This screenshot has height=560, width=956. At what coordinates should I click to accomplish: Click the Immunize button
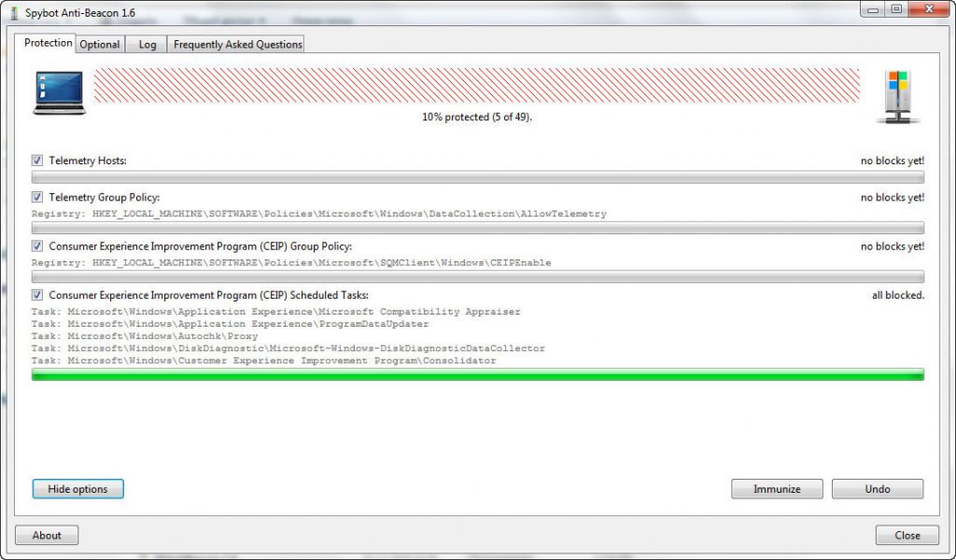(x=777, y=489)
